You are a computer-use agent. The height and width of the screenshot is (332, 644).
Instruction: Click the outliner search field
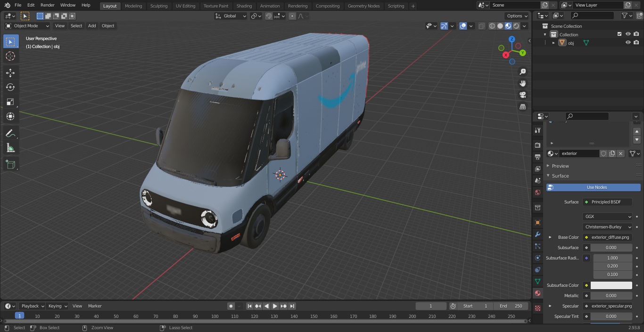click(x=592, y=16)
